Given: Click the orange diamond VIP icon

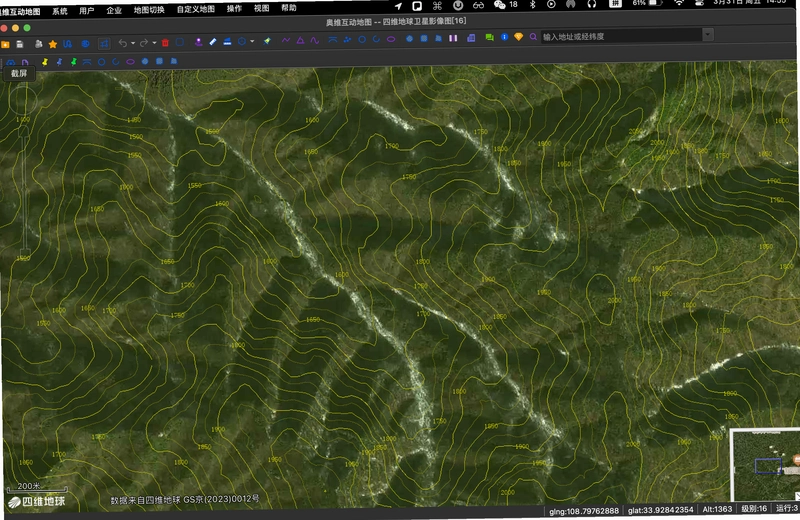Looking at the screenshot, I should click(x=518, y=37).
